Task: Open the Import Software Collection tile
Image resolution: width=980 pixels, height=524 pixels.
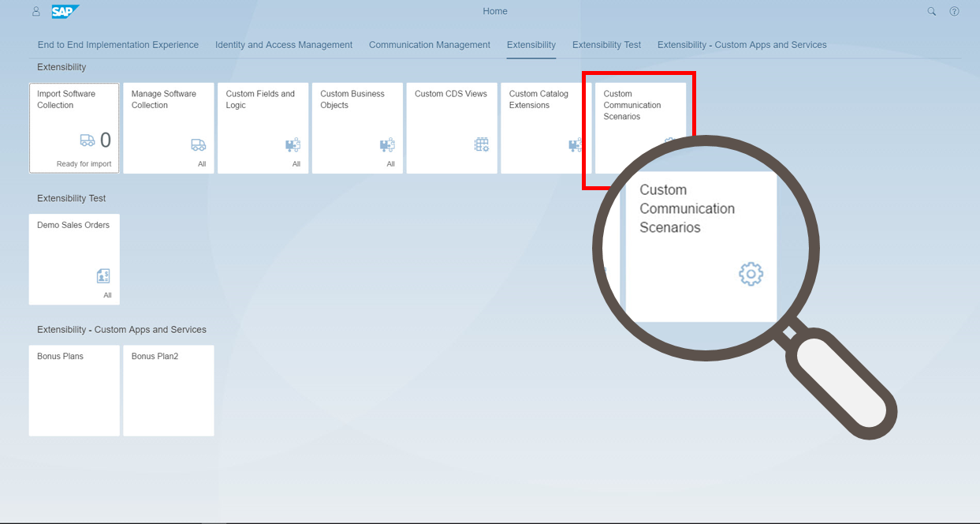Action: click(74, 128)
